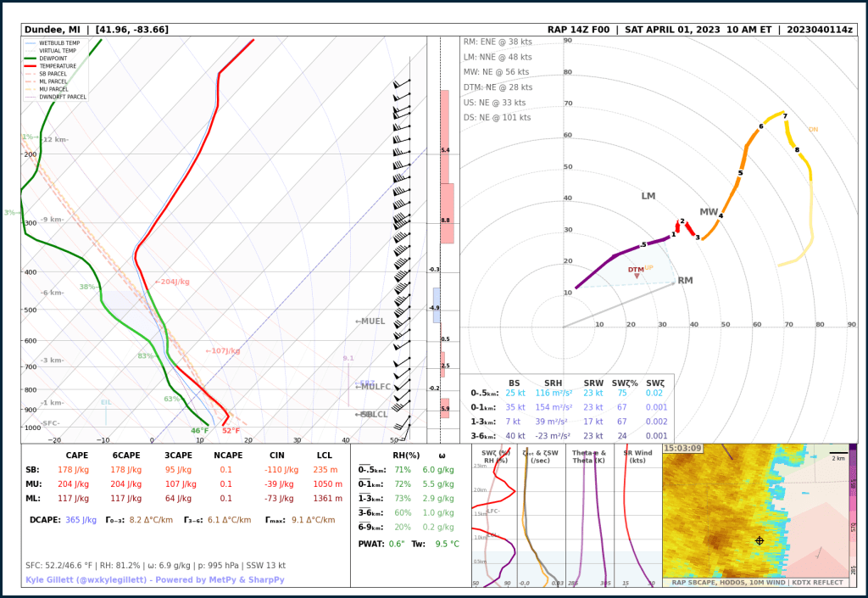This screenshot has height=598, width=868.
Task: Click the DCAPE value 365 J/kg
Action: [x=79, y=519]
